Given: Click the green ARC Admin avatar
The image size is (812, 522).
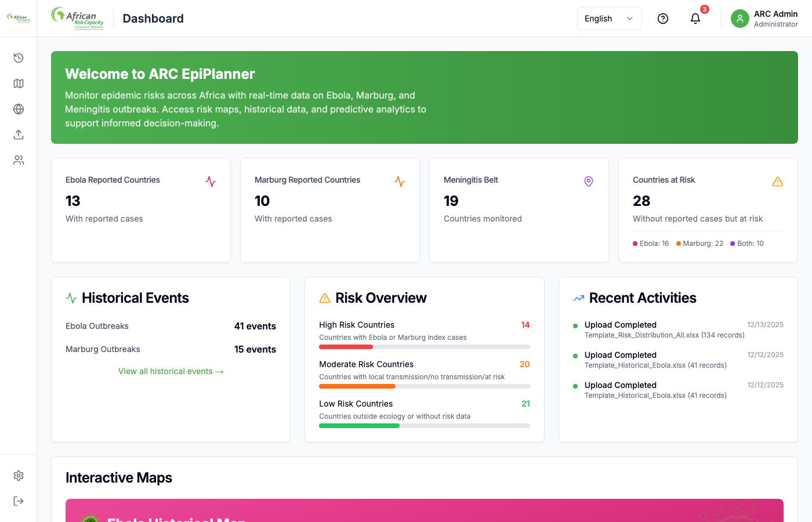Looking at the screenshot, I should tap(740, 19).
